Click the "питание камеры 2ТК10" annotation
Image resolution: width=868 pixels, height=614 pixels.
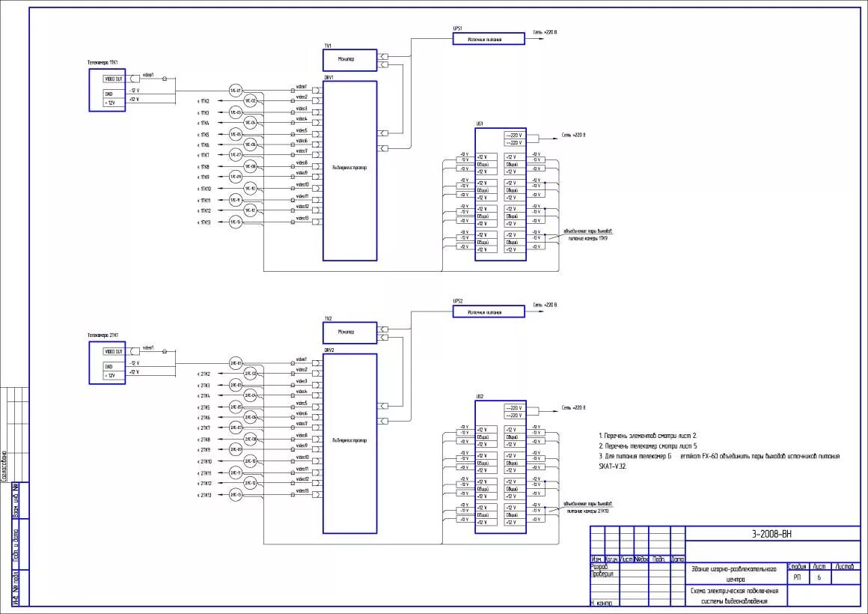(x=588, y=511)
